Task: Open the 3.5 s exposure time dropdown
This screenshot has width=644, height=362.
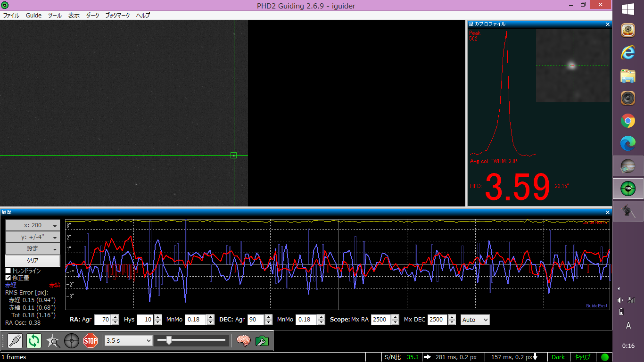Action: (x=129, y=340)
